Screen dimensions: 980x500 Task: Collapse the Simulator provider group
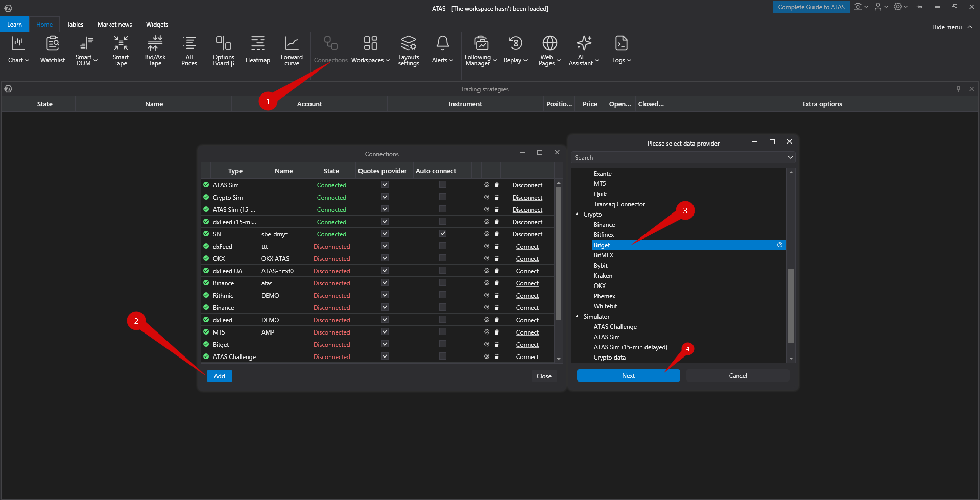click(577, 317)
